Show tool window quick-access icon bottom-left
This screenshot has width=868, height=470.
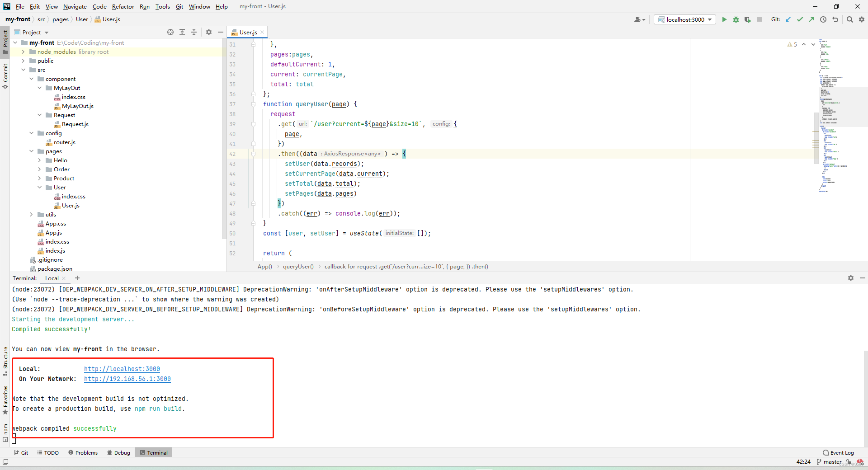(5, 462)
